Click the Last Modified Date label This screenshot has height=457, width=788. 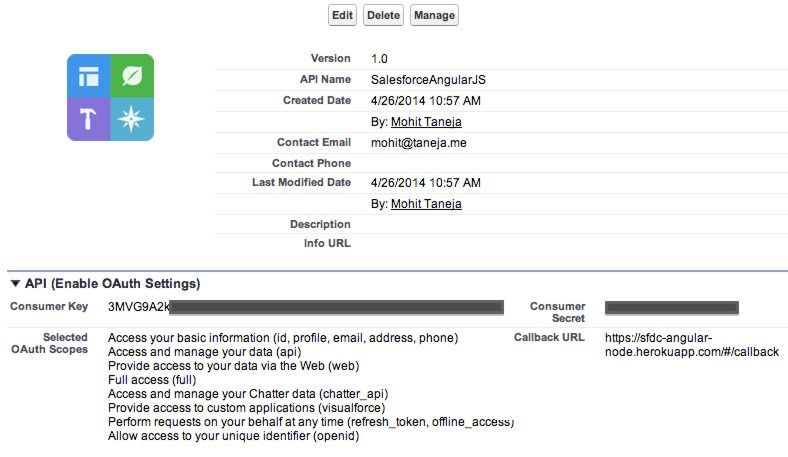point(301,182)
